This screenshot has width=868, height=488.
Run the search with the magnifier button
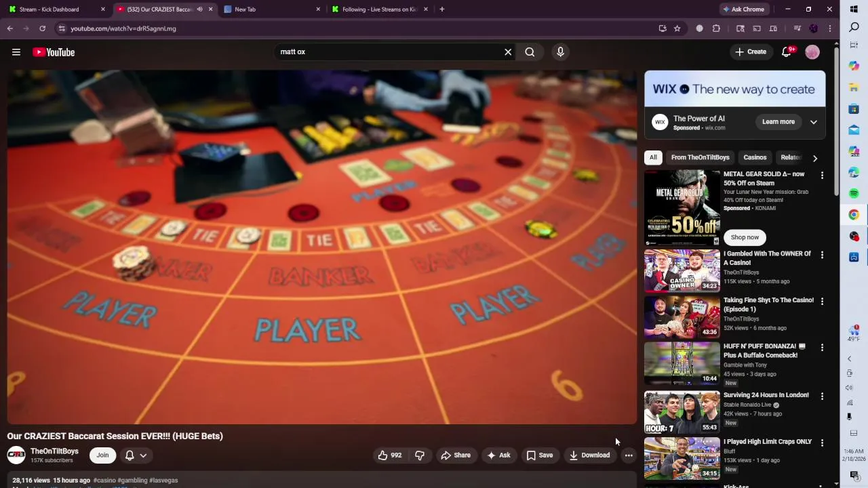[x=530, y=52]
